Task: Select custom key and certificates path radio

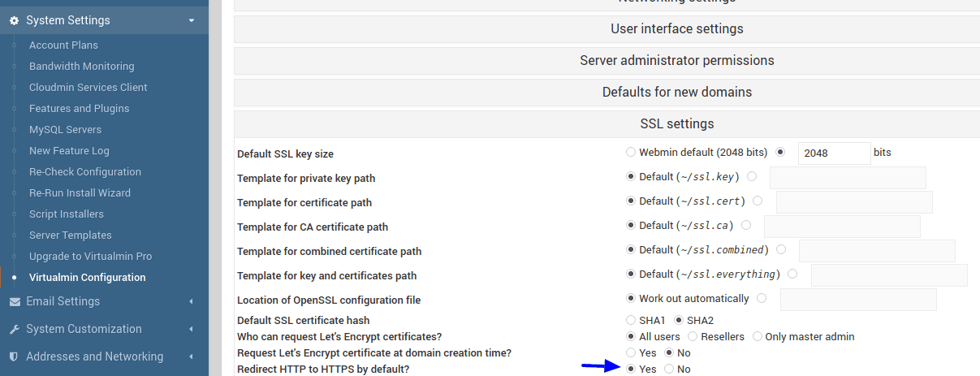Action: tap(792, 274)
